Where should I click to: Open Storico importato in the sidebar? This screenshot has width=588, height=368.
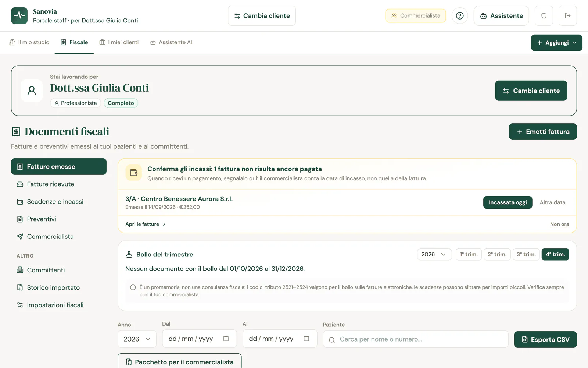point(59,287)
